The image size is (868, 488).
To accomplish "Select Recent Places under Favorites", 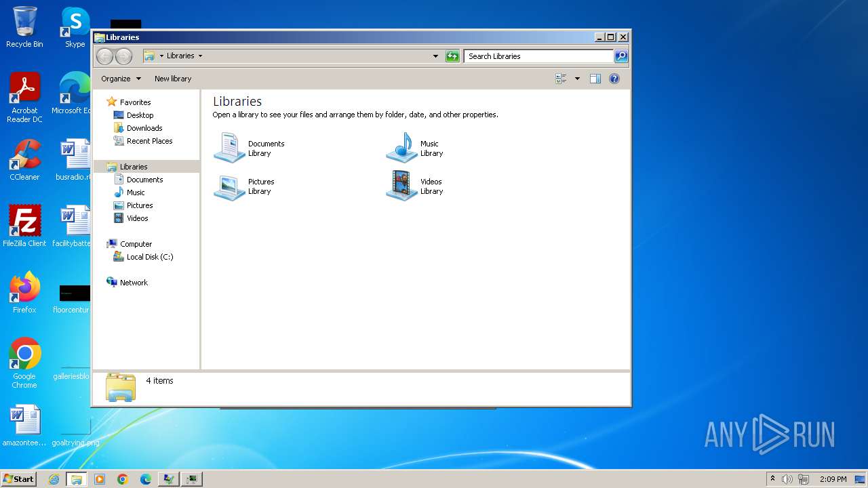I will (149, 141).
